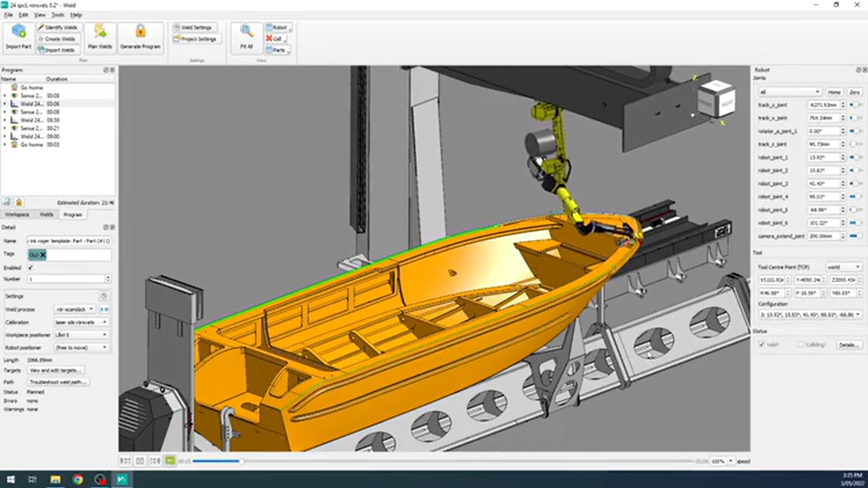Open Chrome from the taskbar
Screen dimensions: 868x488
pos(78,479)
